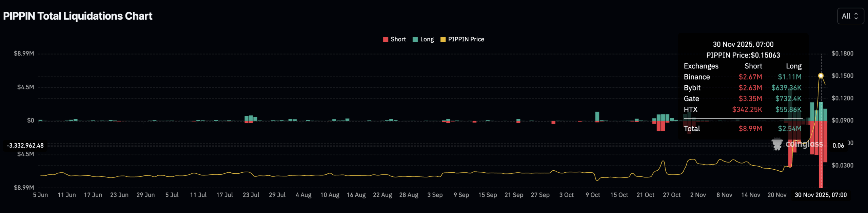Open the All time range dropdown
The height and width of the screenshot is (213, 868).
coord(850,16)
